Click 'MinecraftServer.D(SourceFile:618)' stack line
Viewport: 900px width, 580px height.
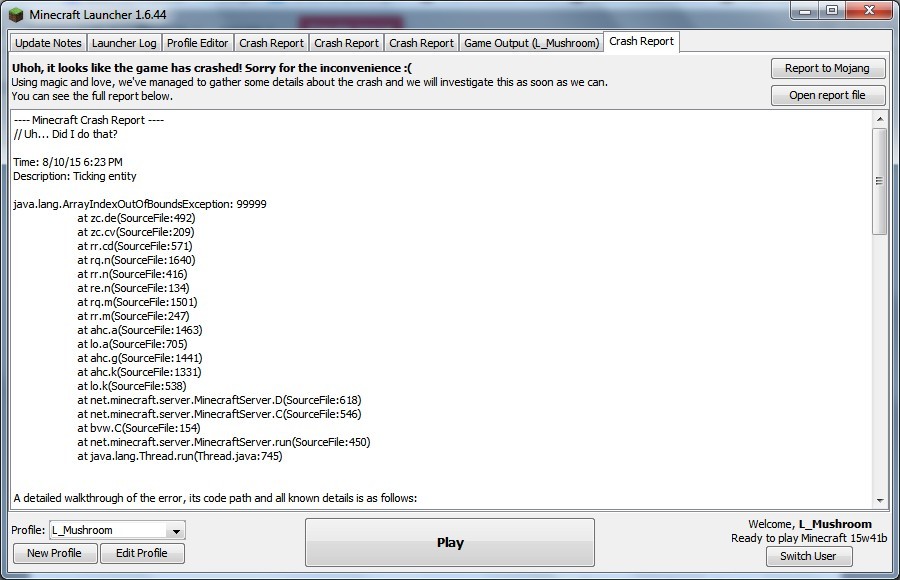tap(220, 400)
